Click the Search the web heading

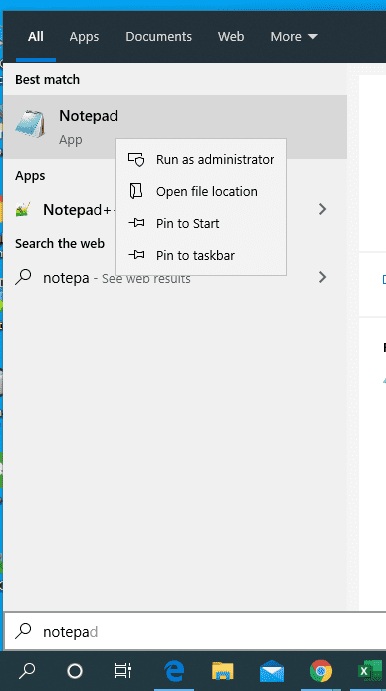pyautogui.click(x=60, y=243)
